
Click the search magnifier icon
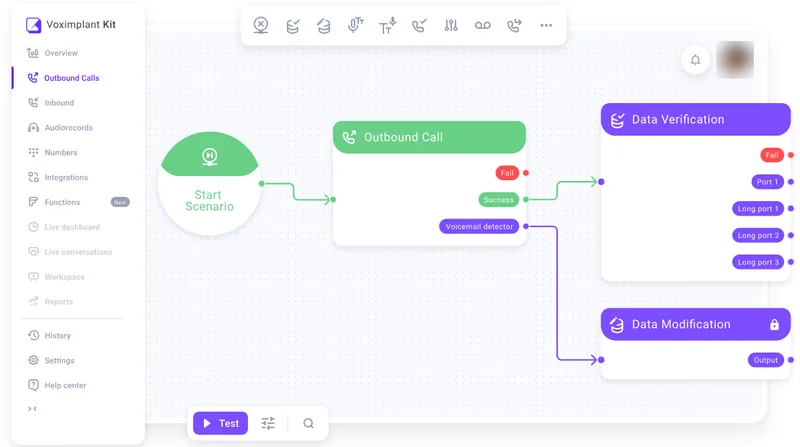(308, 424)
